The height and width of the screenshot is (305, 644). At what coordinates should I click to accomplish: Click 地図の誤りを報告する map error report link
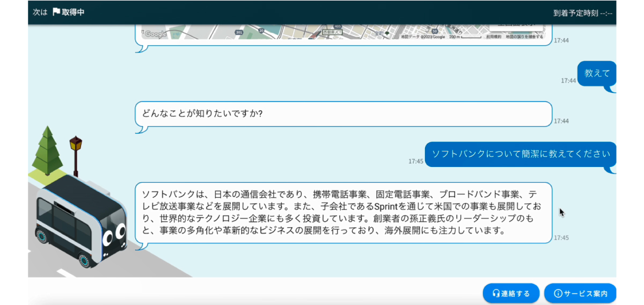[x=524, y=37]
